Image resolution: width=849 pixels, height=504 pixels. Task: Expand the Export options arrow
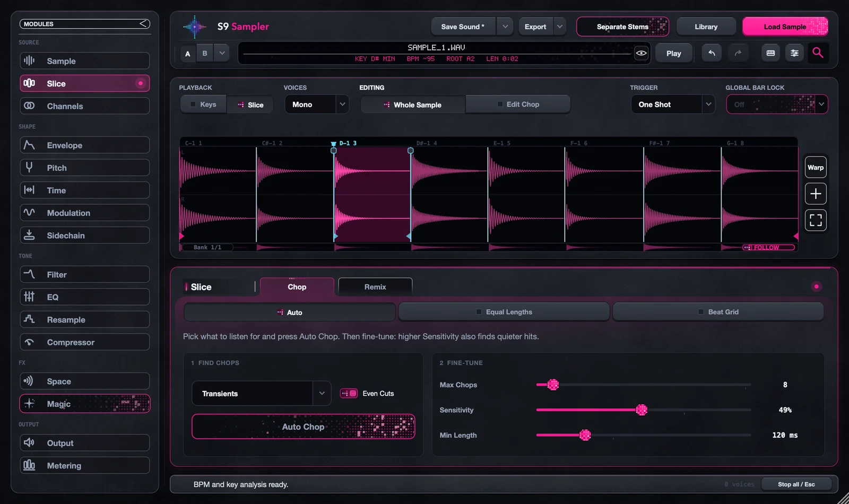pos(559,27)
